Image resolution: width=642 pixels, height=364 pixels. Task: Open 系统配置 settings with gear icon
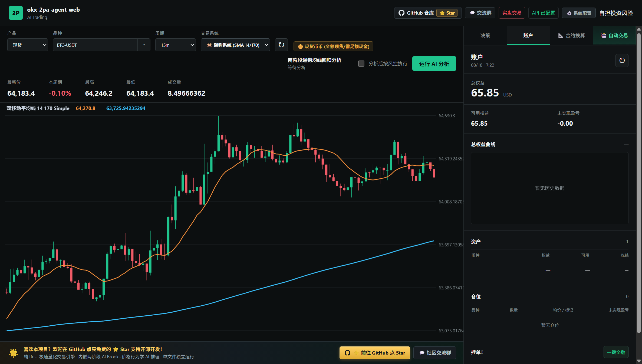coord(579,13)
